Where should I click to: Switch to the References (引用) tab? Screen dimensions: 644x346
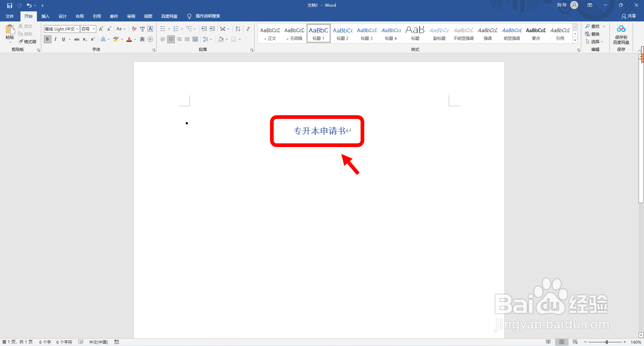[97, 16]
